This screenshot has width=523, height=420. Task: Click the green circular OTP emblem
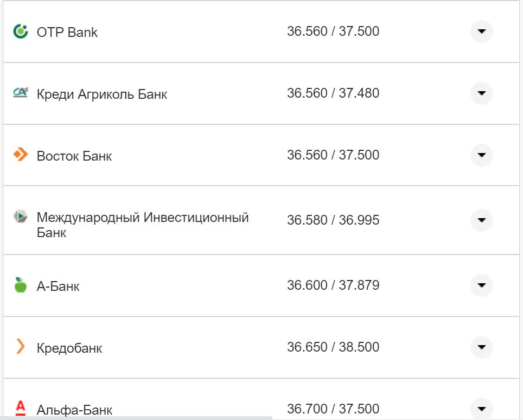tap(20, 30)
